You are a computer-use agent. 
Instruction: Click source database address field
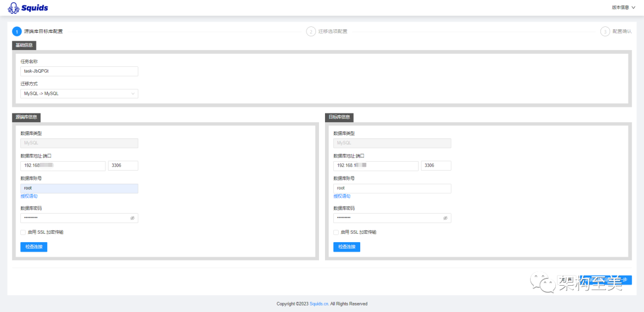click(x=63, y=166)
